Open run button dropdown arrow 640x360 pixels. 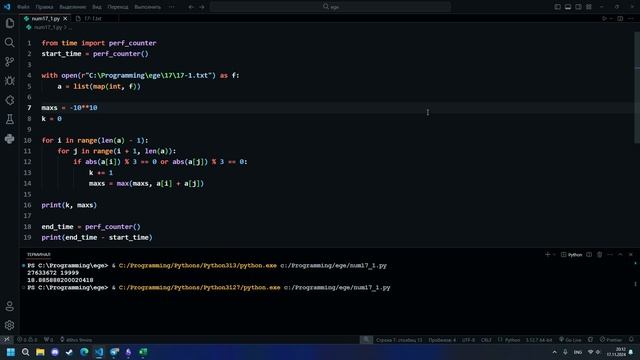tap(611, 18)
